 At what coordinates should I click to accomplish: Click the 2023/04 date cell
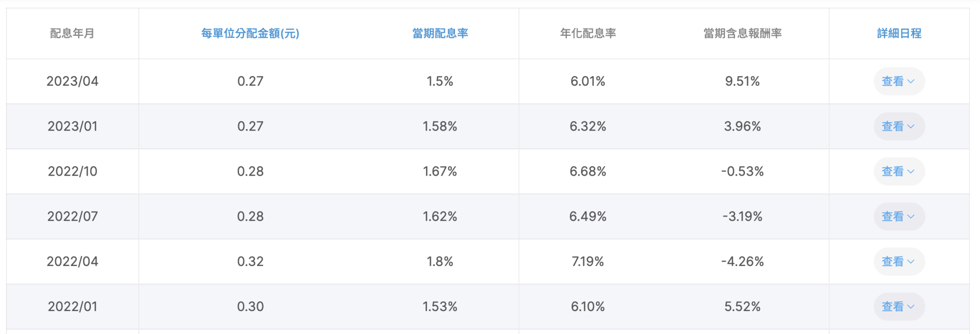pos(72,81)
